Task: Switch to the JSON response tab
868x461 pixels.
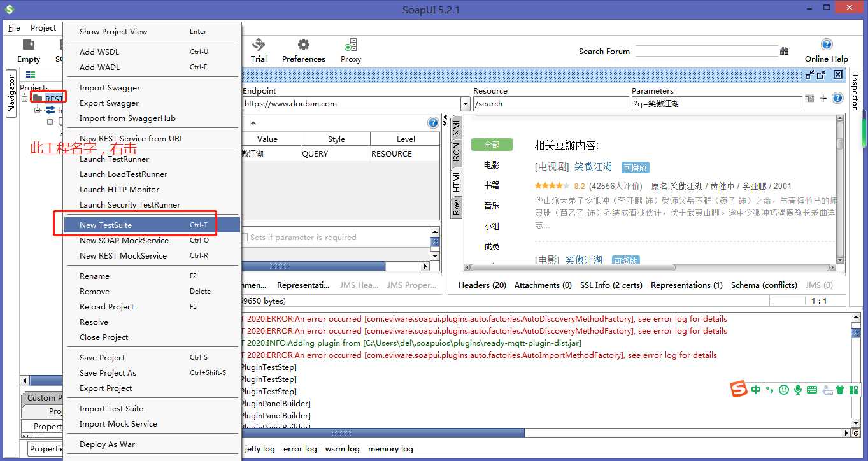Action: [456, 153]
